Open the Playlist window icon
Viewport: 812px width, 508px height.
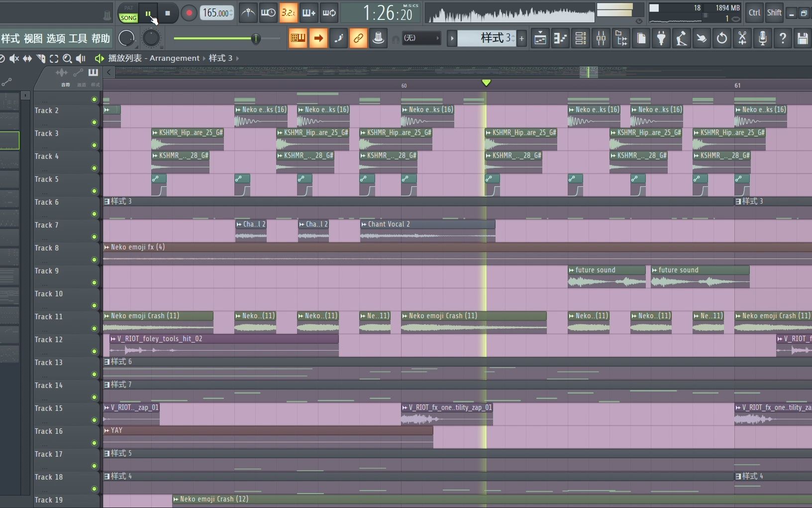[540, 38]
